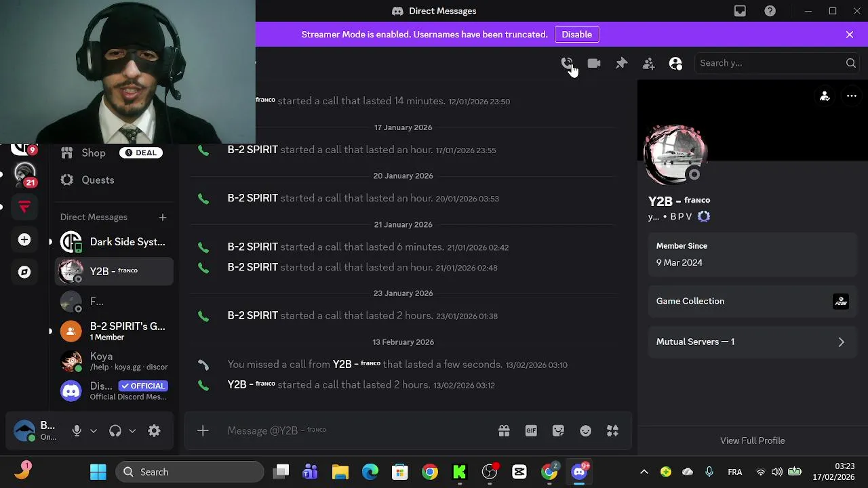Viewport: 868px width, 488px height.
Task: Expand unread indicator beside Dark Side Syst...
Action: coord(50,242)
